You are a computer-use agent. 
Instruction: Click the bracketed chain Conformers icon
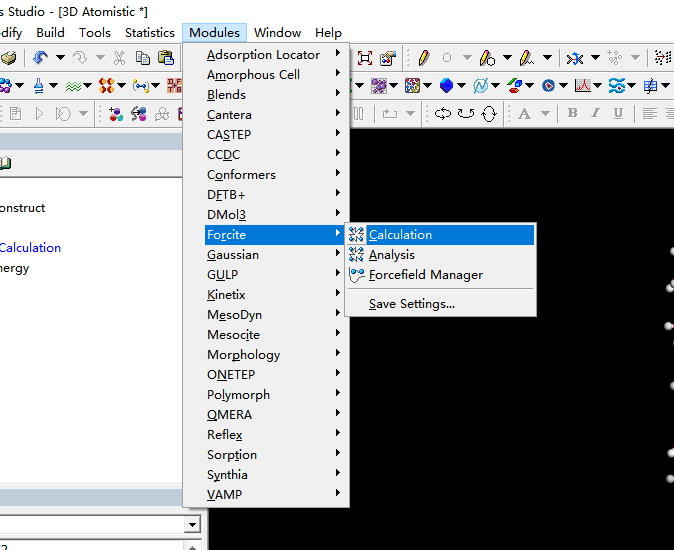141,86
